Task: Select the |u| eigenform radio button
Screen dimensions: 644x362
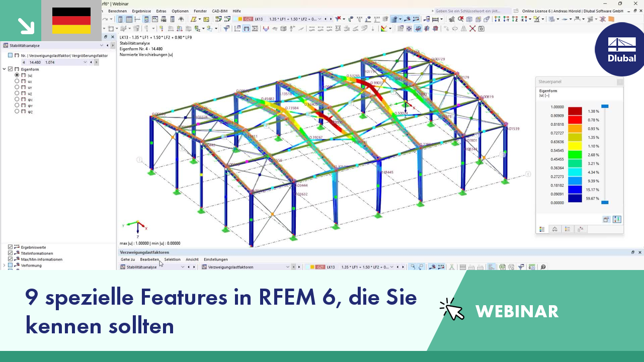Action: click(x=17, y=75)
